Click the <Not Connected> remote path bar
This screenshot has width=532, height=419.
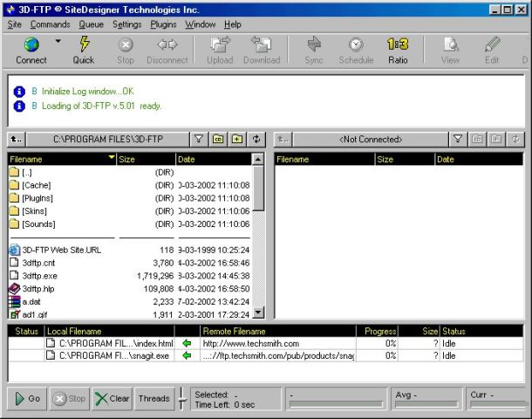pyautogui.click(x=371, y=139)
